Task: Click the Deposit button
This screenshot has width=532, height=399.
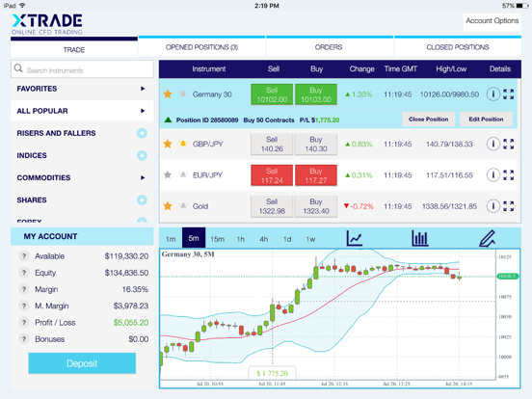Action: tap(82, 363)
